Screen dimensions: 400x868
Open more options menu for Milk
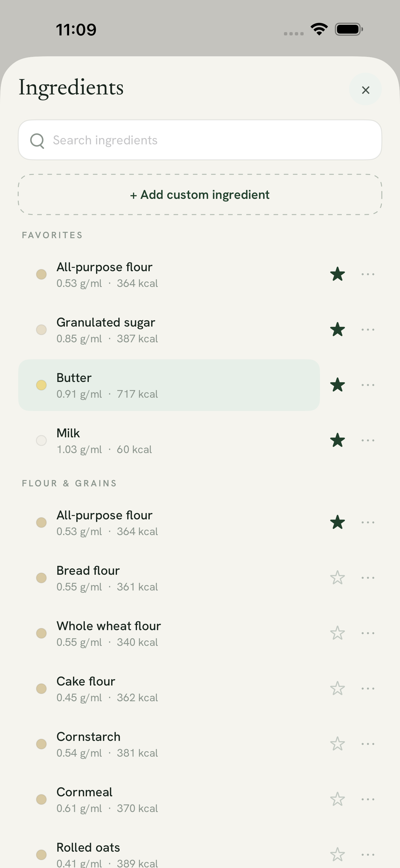(x=368, y=440)
